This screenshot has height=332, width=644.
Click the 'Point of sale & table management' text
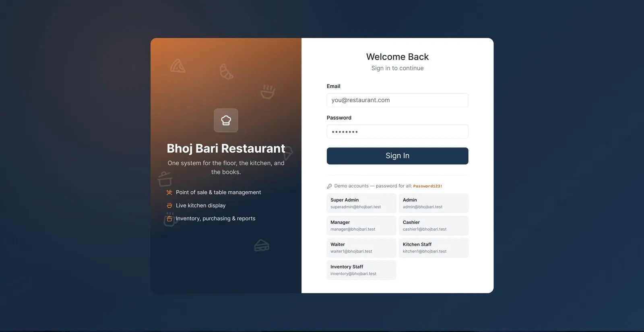[218, 193]
